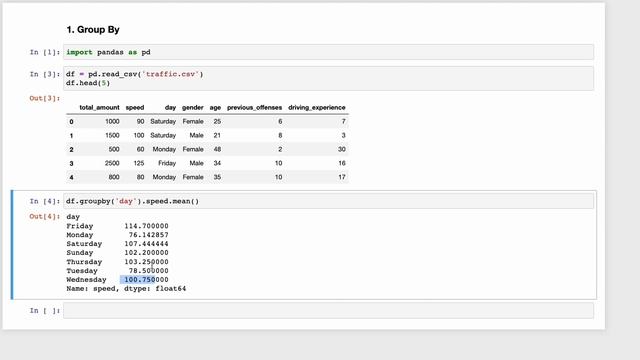The height and width of the screenshot is (360, 640).
Task: Click total_amount value 1500 in row 1
Action: click(112, 136)
